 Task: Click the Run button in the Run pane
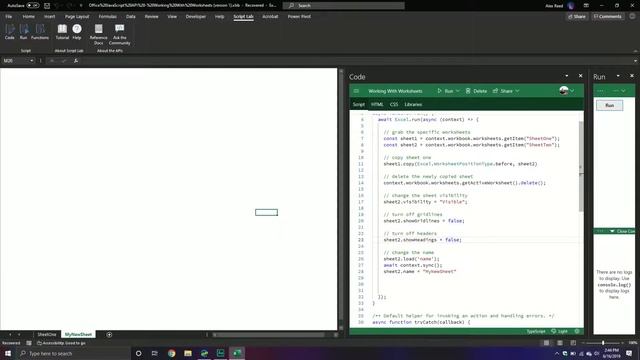pos(609,105)
